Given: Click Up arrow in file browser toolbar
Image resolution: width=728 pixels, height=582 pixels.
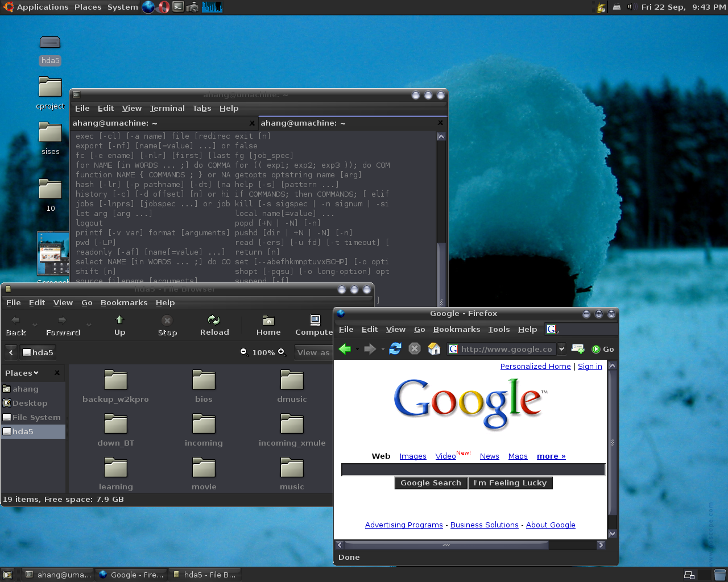Looking at the screenshot, I should (x=119, y=326).
